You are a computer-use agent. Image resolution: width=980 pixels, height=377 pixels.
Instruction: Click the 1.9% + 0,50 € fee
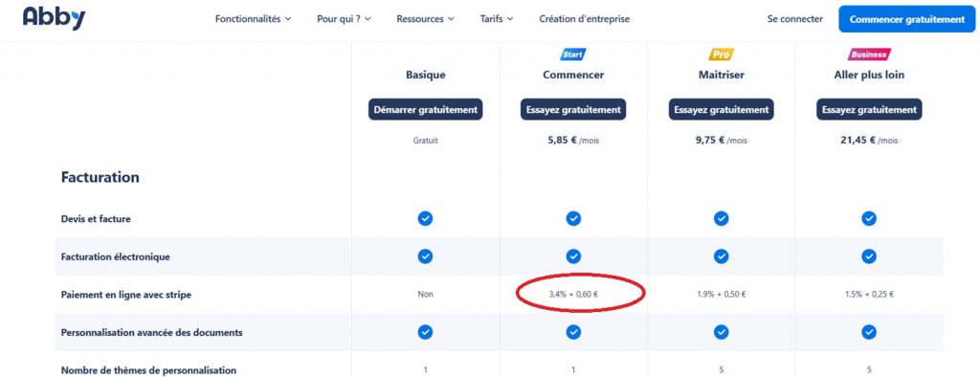722,294
